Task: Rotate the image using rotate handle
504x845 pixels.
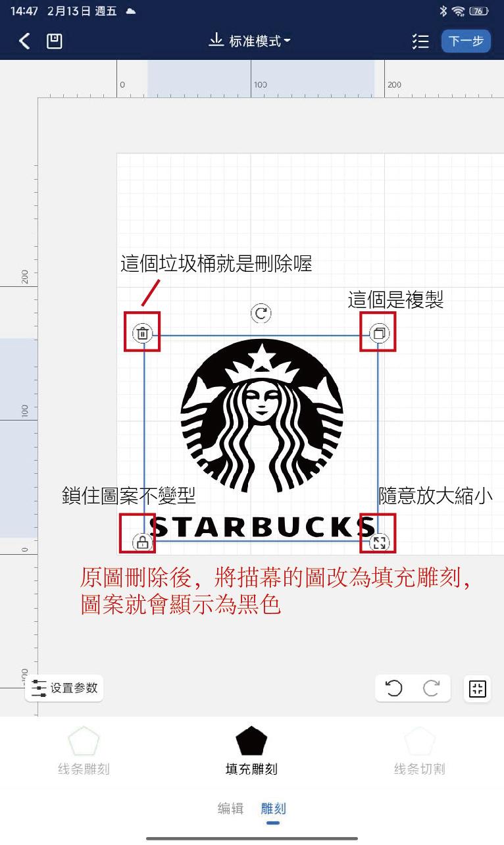Action: point(261,313)
